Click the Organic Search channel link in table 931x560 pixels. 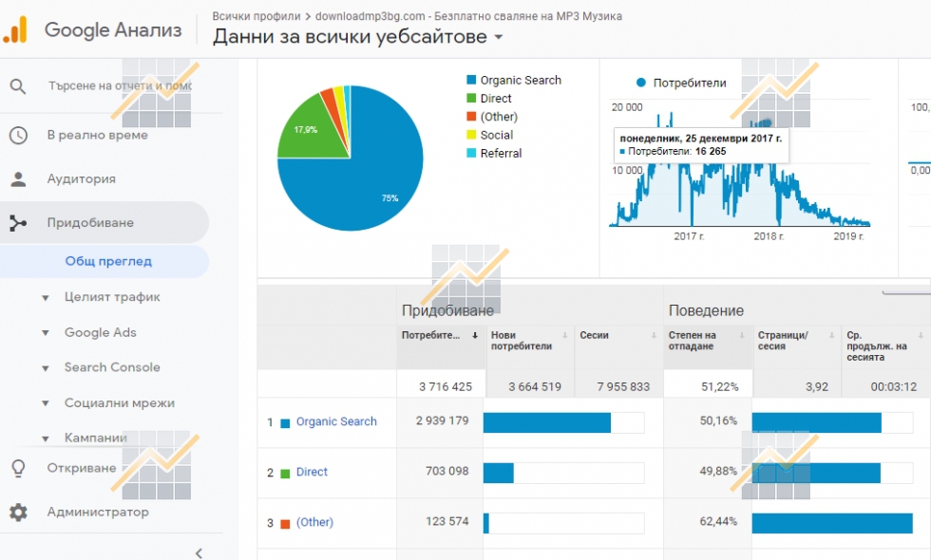(336, 421)
